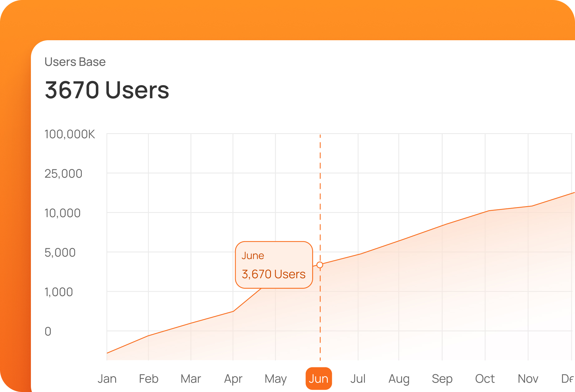Select Oct on the month axis
Viewport: 575px width, 392px height.
(x=485, y=379)
